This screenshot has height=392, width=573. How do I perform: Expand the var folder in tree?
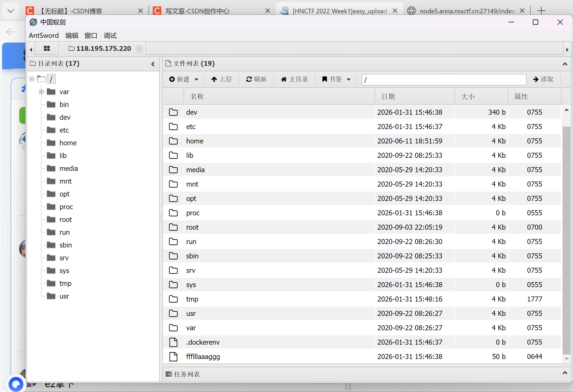(41, 92)
